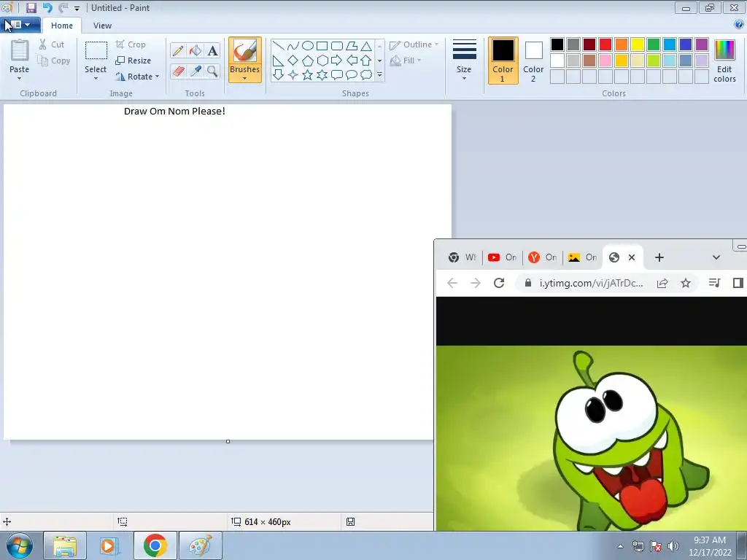Reload the page in Chrome
The width and height of the screenshot is (747, 560).
click(x=499, y=283)
